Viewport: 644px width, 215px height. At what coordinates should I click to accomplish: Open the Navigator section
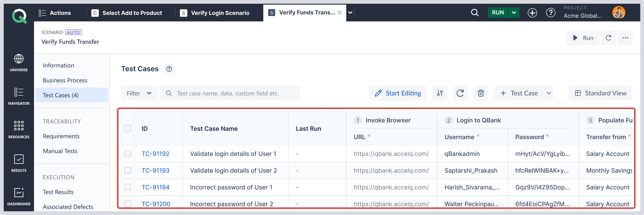tap(19, 96)
